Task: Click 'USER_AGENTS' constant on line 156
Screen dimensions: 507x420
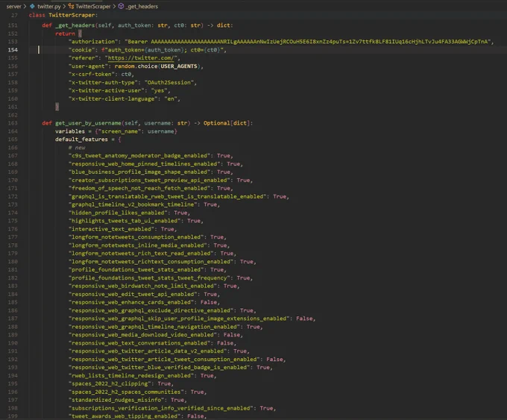Action: pos(179,66)
